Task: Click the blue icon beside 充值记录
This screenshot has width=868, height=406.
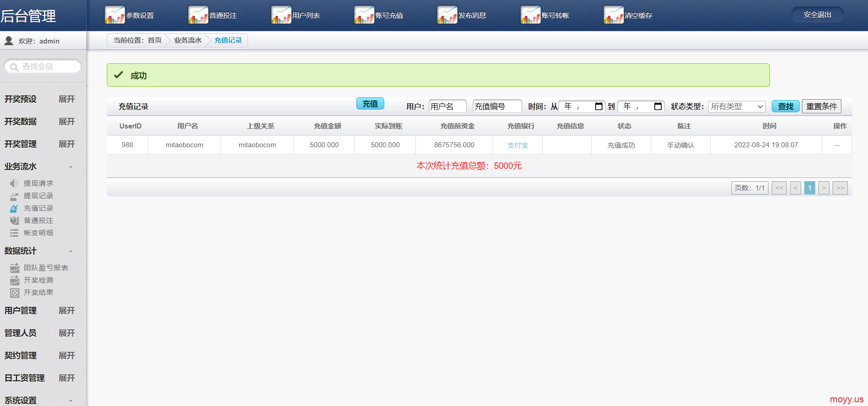Action: point(14,208)
